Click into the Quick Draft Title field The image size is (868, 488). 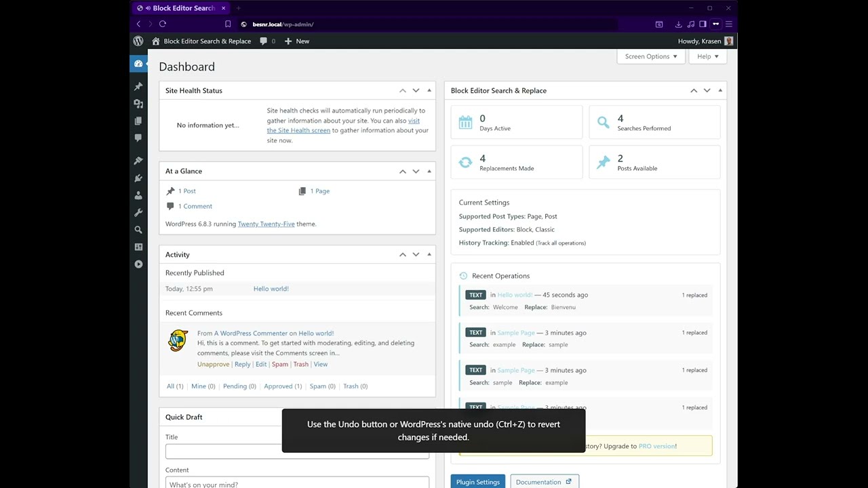point(297,451)
